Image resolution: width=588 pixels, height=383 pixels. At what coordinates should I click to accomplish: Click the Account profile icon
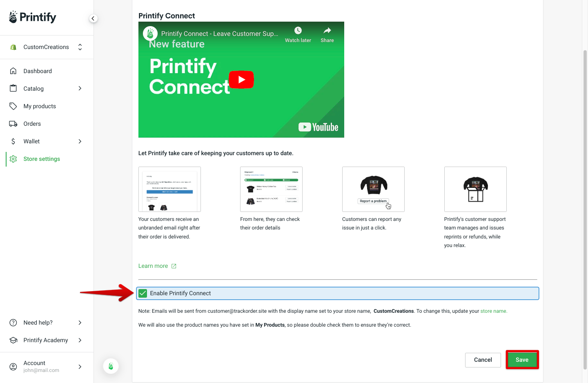[x=13, y=367]
